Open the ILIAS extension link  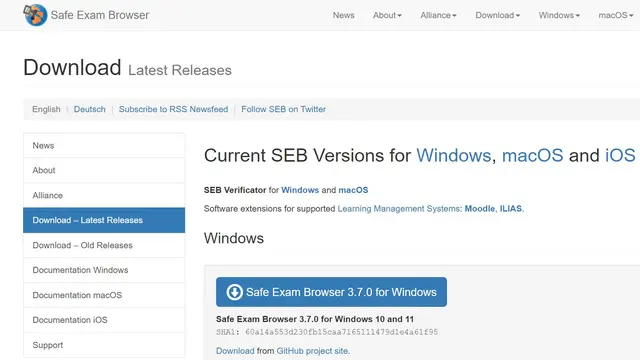[511, 209]
